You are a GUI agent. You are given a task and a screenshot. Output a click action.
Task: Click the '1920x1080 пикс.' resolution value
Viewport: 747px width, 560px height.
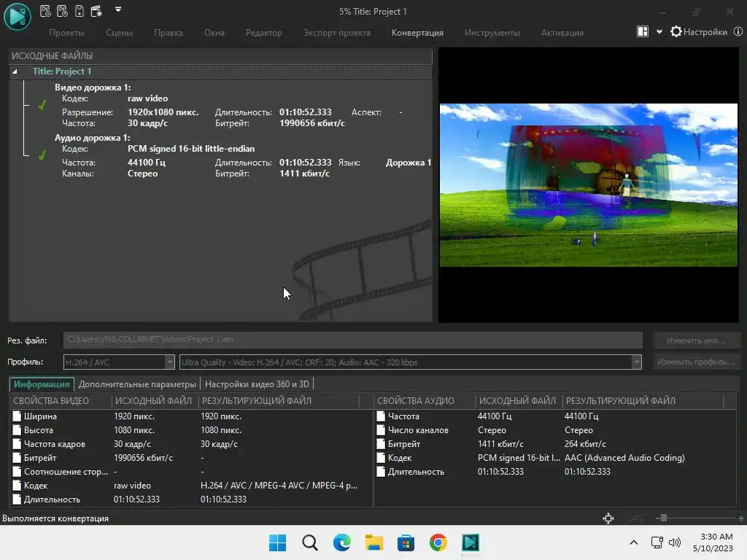[x=163, y=112]
